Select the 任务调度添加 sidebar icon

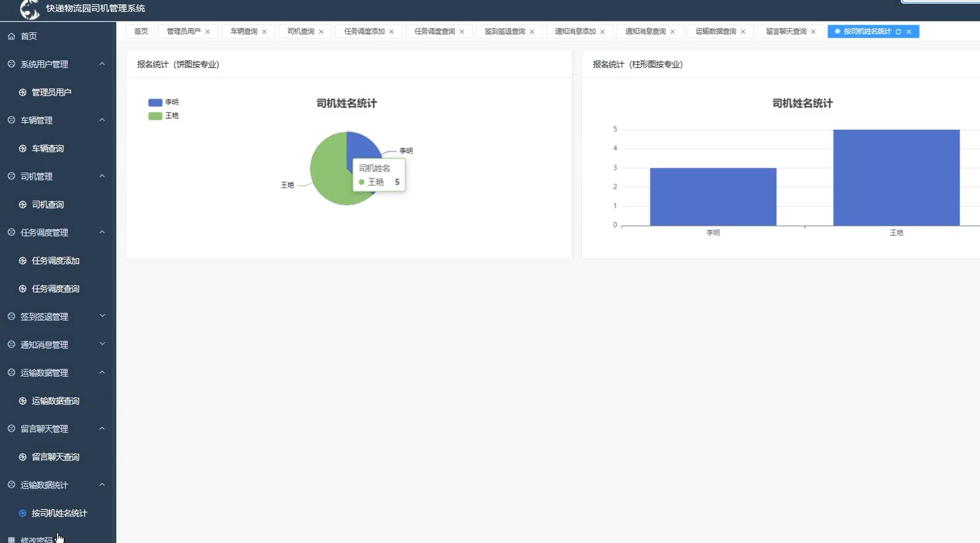coord(22,260)
